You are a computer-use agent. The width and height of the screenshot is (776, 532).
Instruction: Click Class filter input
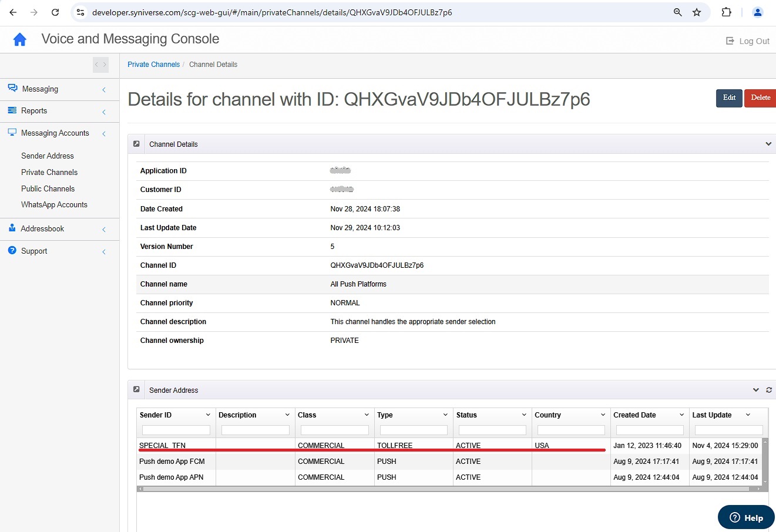tap(334, 430)
